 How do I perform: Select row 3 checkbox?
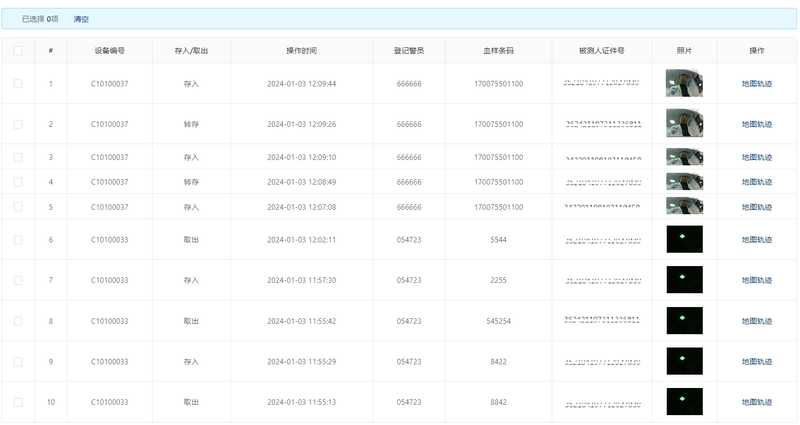click(x=18, y=157)
